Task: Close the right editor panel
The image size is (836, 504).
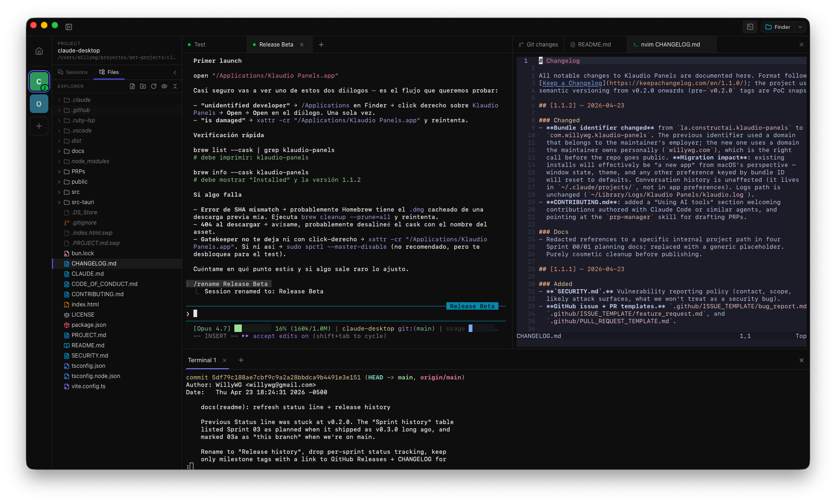Action: pyautogui.click(x=802, y=45)
